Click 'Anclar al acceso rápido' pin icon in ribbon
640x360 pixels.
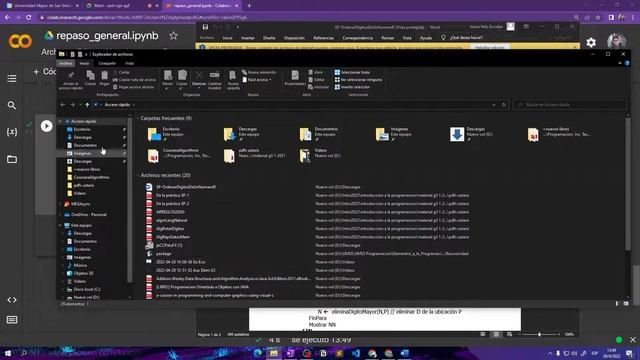click(71, 76)
